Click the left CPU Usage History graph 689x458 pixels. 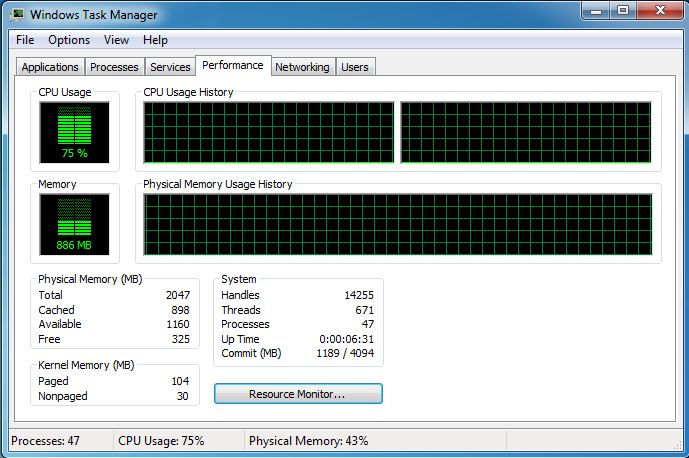[x=268, y=132]
